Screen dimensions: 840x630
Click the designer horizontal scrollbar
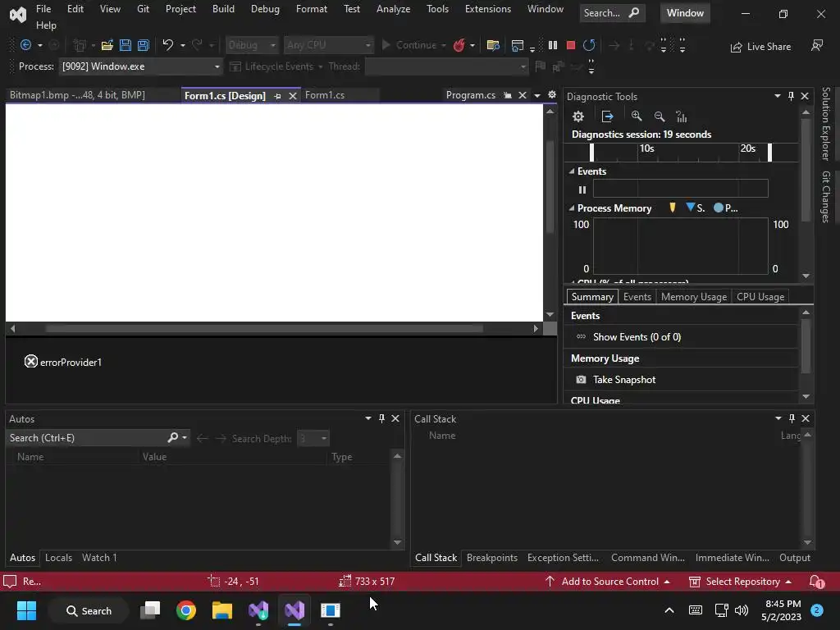pos(264,328)
